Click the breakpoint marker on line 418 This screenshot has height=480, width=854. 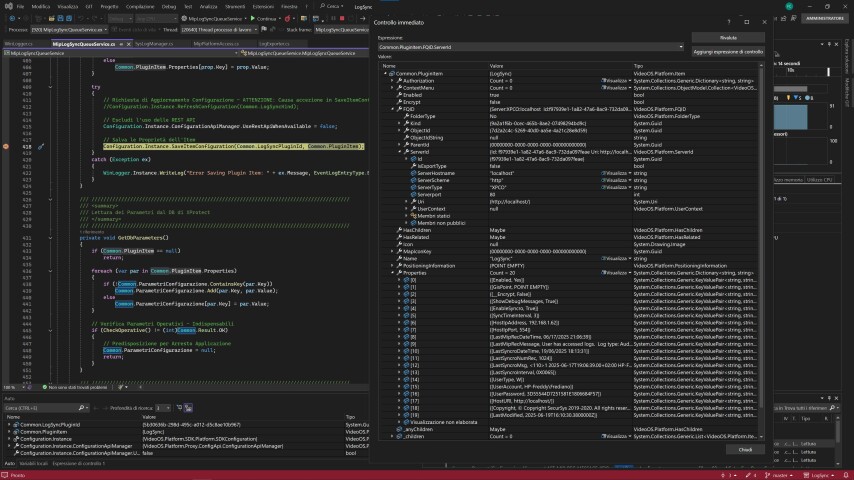point(6,146)
